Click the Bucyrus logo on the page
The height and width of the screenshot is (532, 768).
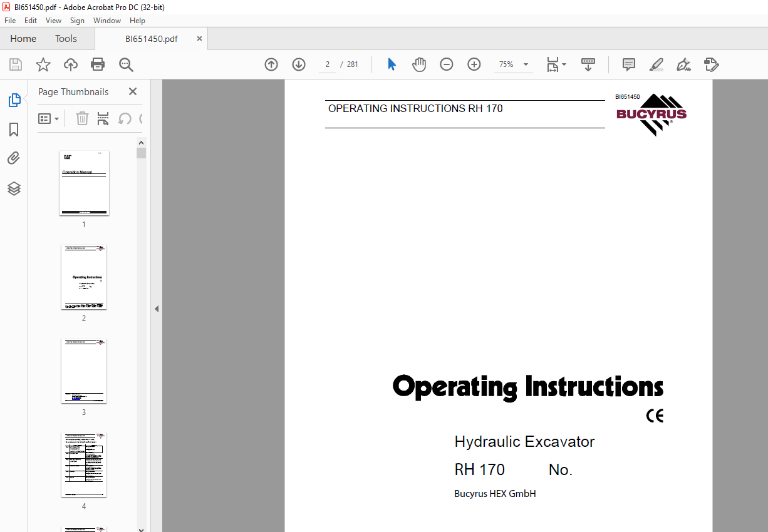pyautogui.click(x=651, y=115)
